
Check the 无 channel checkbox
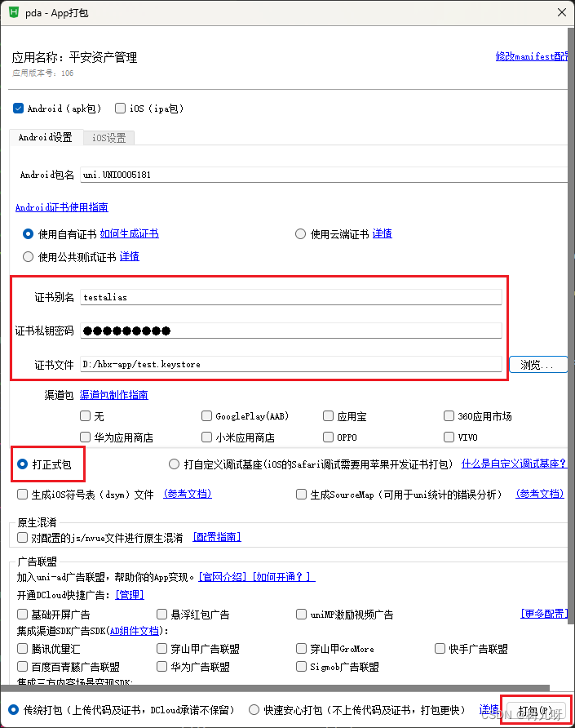(85, 416)
